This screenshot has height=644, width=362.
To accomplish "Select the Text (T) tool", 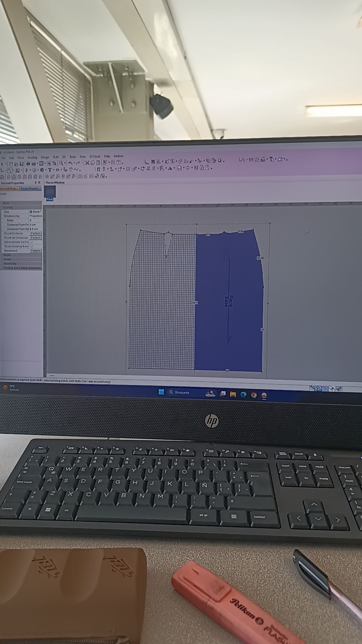I will click(50, 170).
